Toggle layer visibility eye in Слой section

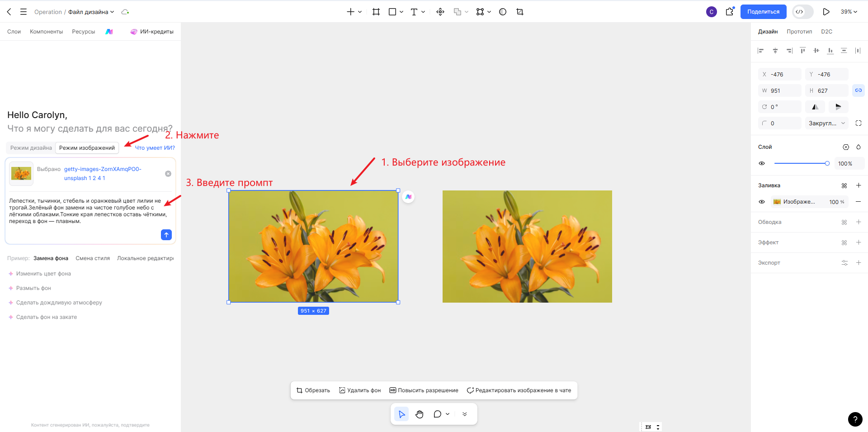click(x=762, y=163)
